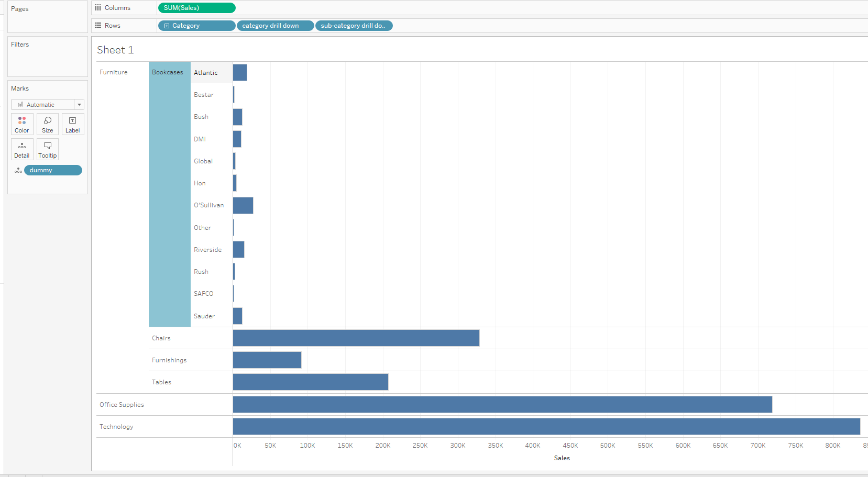Click the Columns shelf icon
This screenshot has width=868, height=477.
(98, 8)
